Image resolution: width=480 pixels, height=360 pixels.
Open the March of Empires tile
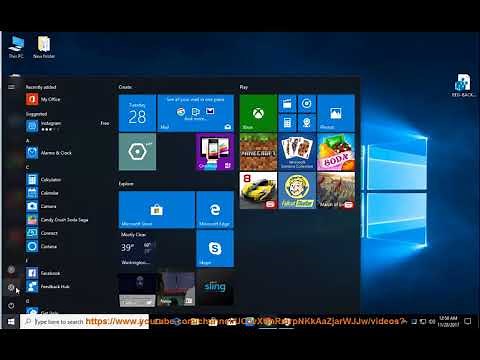click(336, 190)
